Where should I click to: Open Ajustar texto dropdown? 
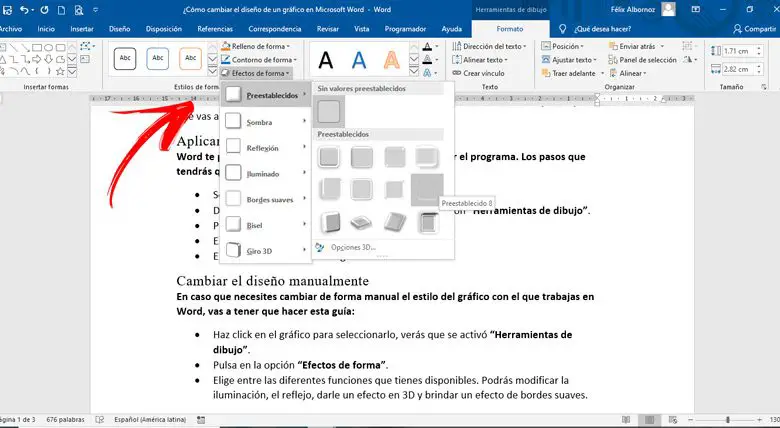(x=569, y=60)
